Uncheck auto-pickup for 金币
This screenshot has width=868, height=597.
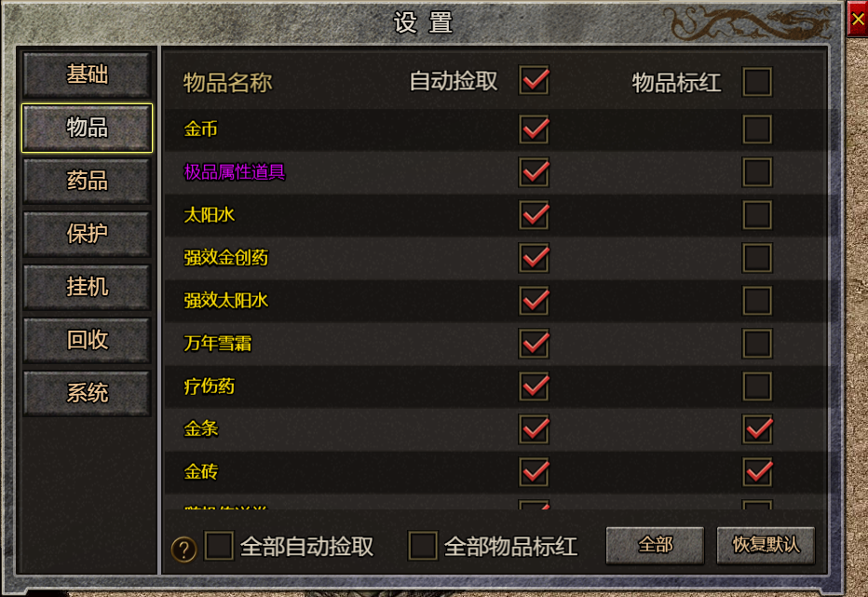point(535,129)
